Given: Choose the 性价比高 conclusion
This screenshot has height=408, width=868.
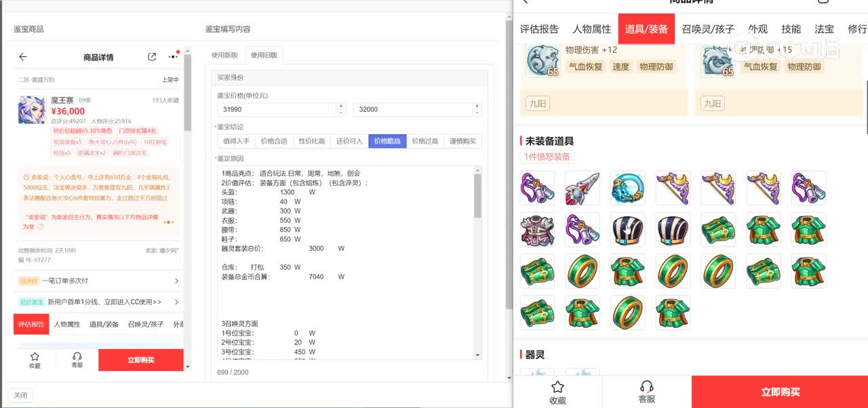Looking at the screenshot, I should coord(312,141).
